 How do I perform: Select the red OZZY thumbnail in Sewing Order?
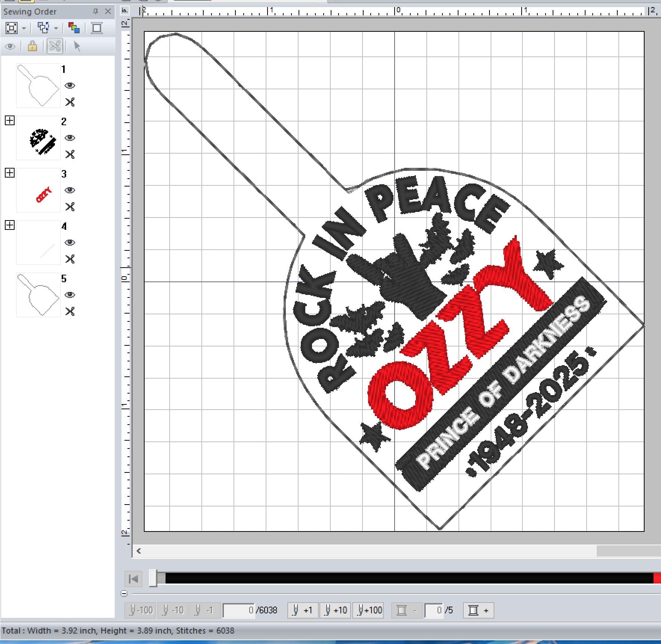point(38,190)
